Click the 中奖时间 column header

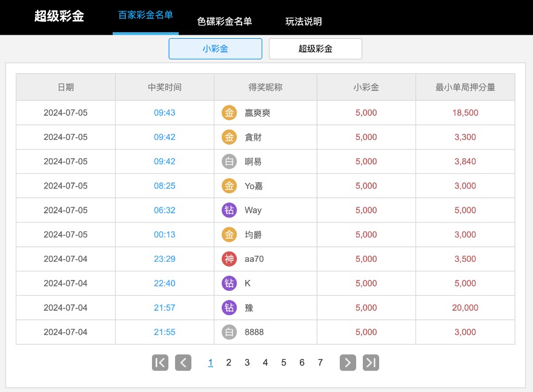tap(164, 87)
